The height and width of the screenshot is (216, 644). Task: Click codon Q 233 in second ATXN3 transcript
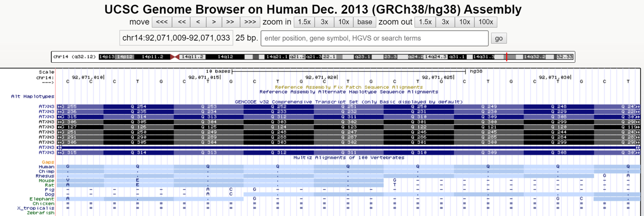pos(279,112)
